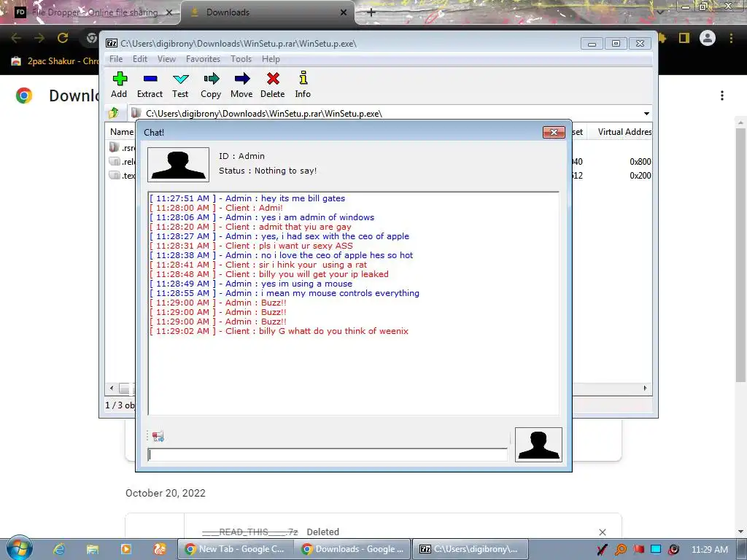
Task: Click the Admin avatar silhouette at top
Action: [x=178, y=165]
